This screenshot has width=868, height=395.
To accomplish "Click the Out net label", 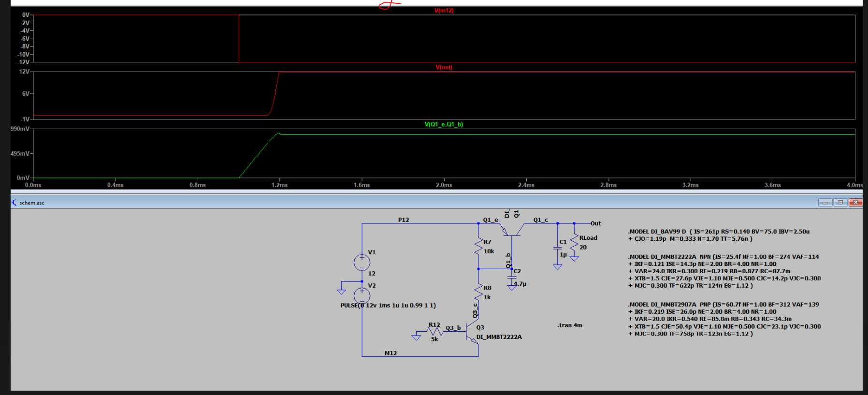I will click(x=595, y=223).
